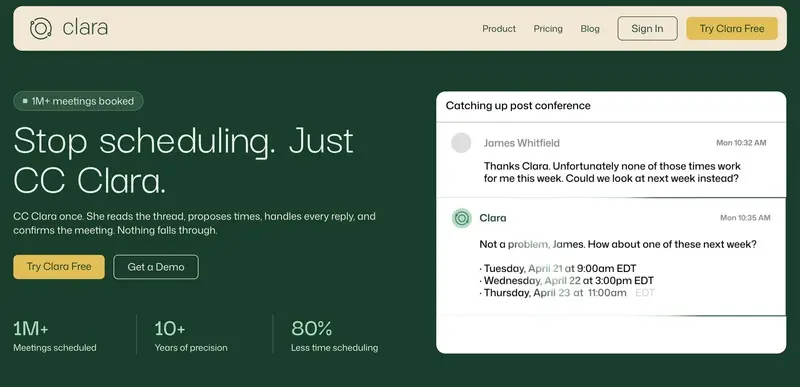
Task: Click the James Whitfield sender name
Action: click(x=521, y=143)
